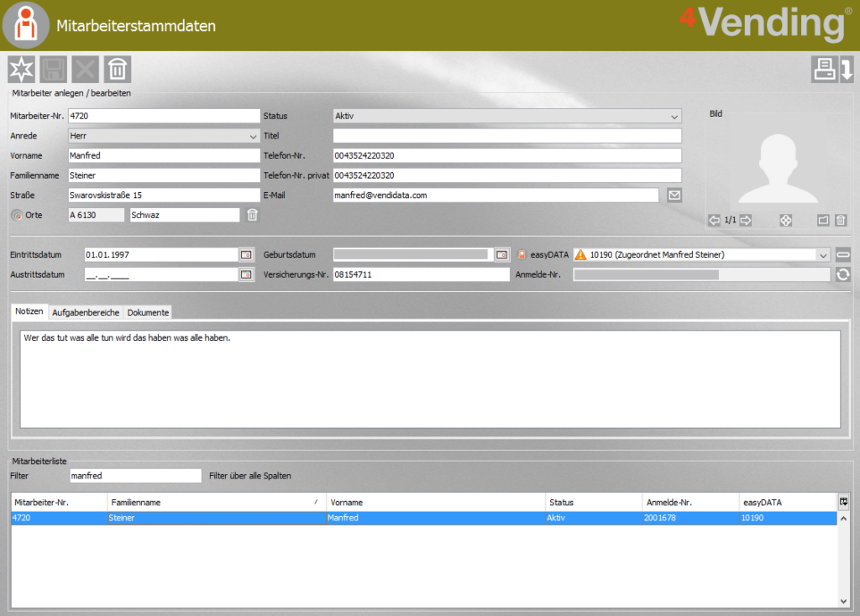Switch to the Dokumente tab
Screen dimensions: 860x616
coord(148,312)
